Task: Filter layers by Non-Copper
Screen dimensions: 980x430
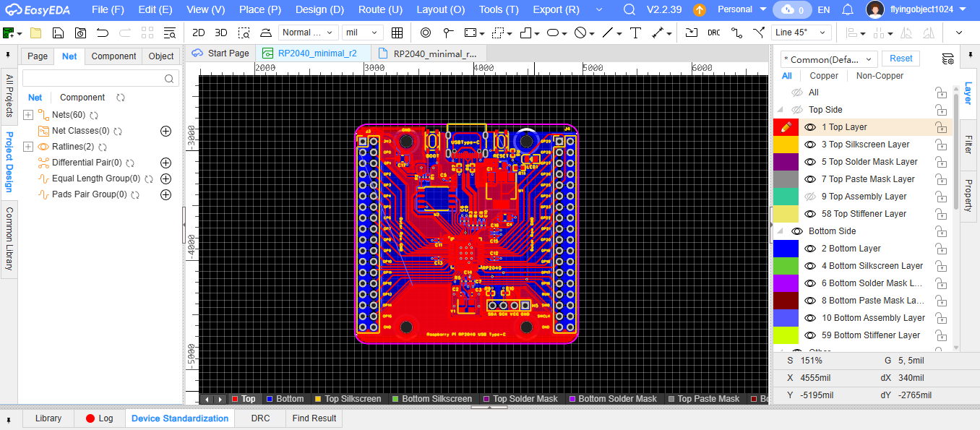Action: point(880,76)
